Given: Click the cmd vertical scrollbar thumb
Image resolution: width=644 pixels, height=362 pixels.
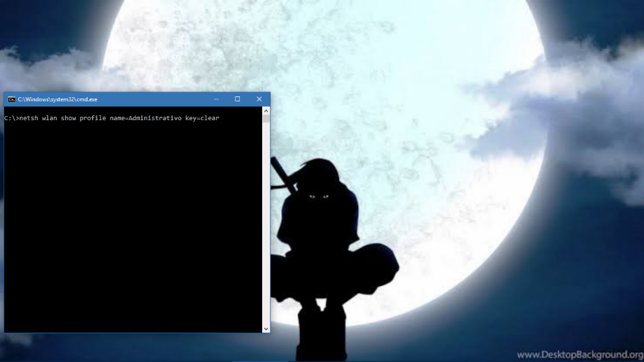Looking at the screenshot, I should tap(266, 119).
